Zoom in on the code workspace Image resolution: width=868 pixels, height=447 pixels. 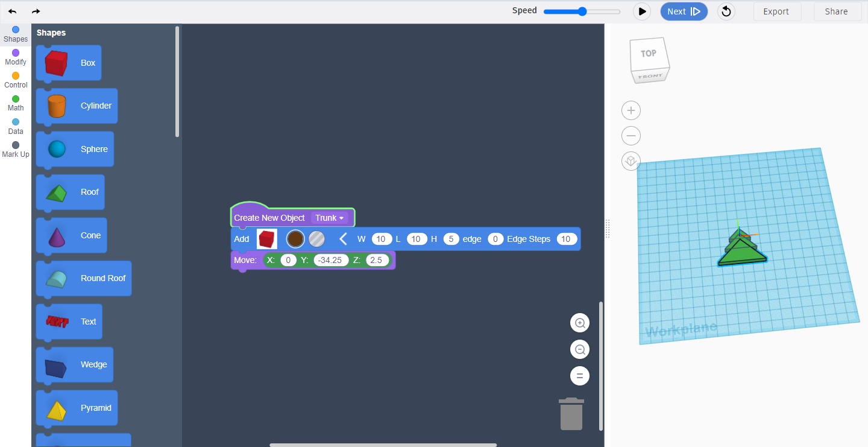[x=579, y=323]
